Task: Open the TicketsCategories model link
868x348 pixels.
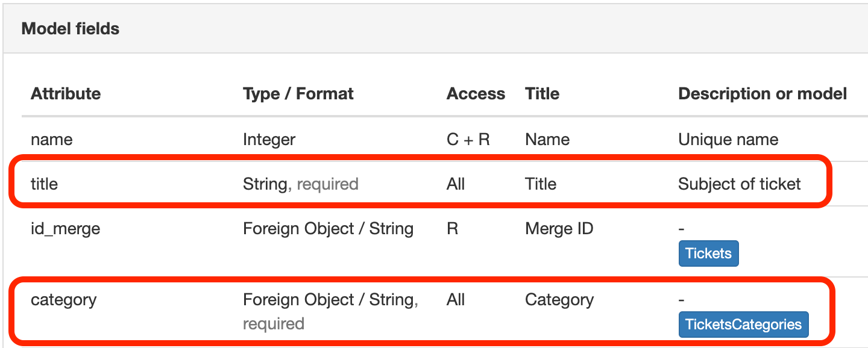Action: (743, 325)
